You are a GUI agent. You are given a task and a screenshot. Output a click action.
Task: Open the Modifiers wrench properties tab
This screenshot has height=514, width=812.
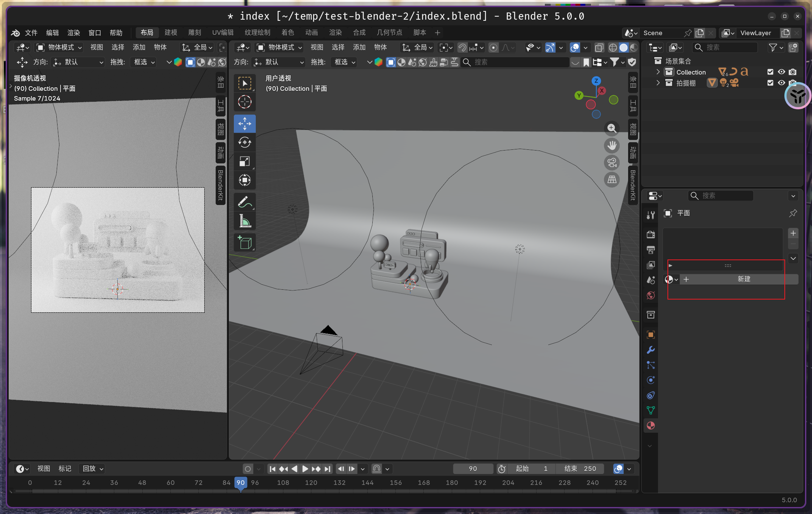tap(651, 350)
